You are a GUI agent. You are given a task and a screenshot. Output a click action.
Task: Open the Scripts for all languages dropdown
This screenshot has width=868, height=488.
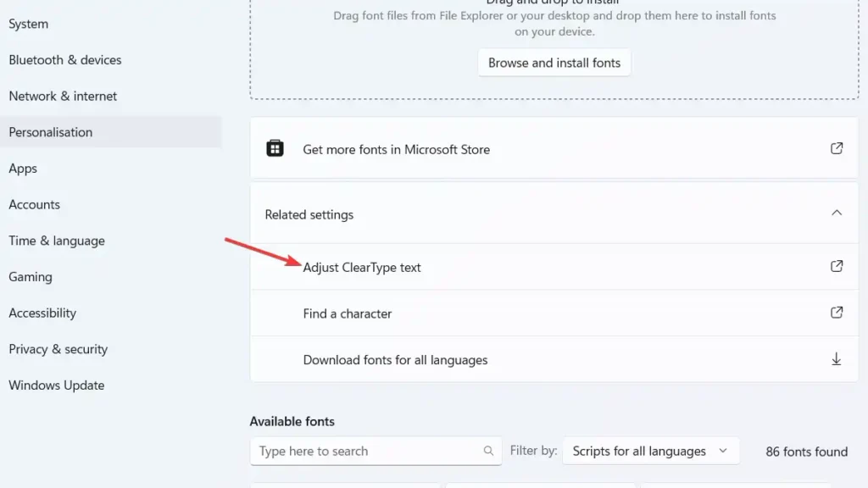pyautogui.click(x=650, y=451)
